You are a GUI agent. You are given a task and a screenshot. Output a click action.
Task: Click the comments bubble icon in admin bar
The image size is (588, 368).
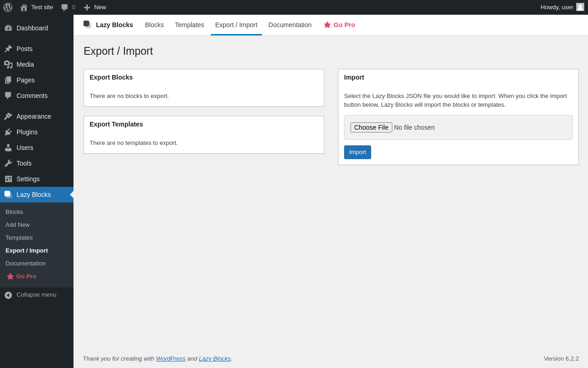(x=65, y=7)
